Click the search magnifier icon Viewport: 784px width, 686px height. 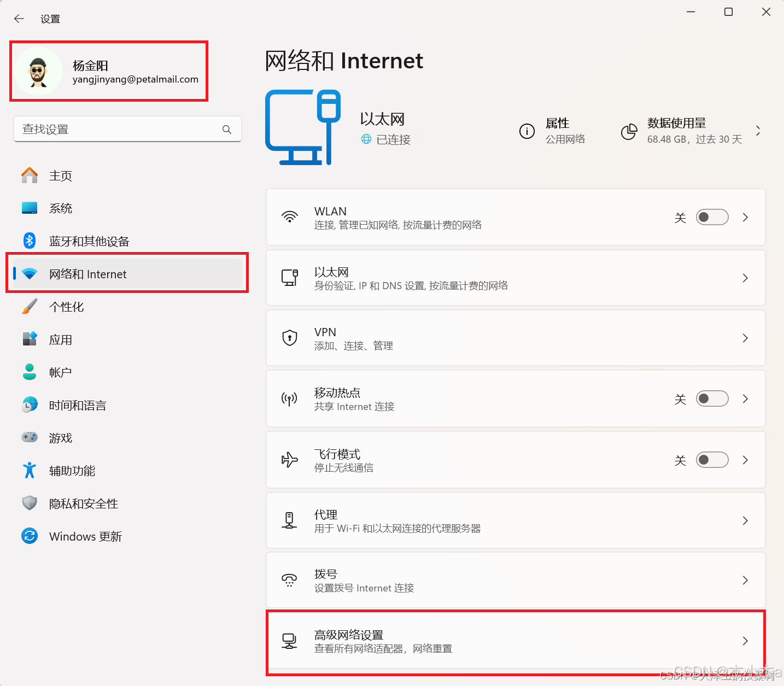[x=227, y=130]
